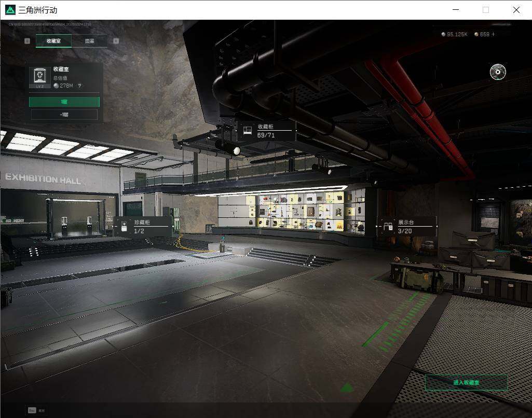Switch to the 图鉴 tab
Viewport: 532px width, 418px height.
click(x=90, y=41)
